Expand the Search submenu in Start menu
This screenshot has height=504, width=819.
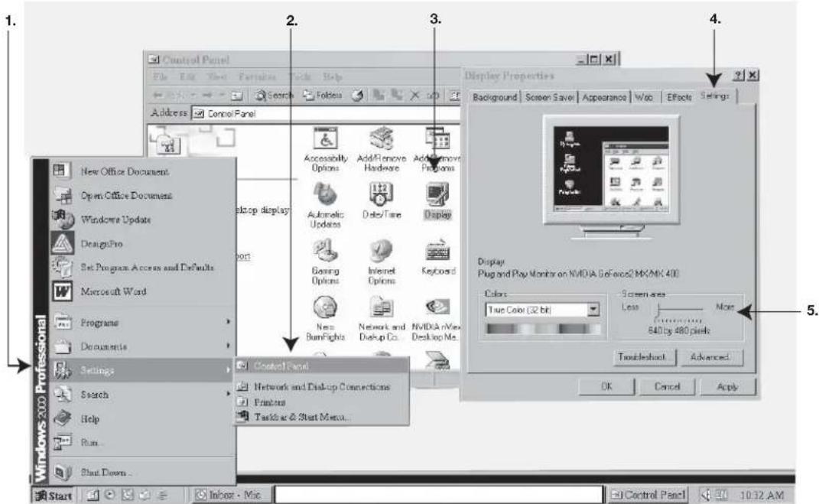[142, 394]
